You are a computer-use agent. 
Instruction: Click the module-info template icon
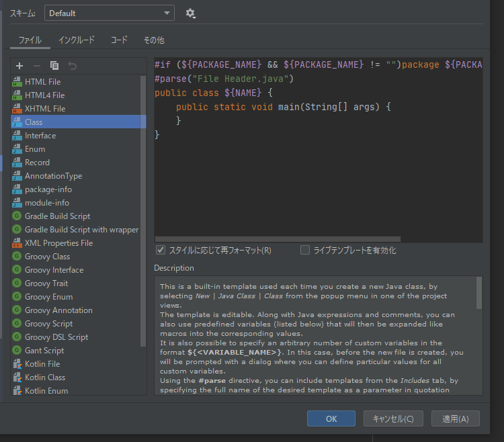(x=17, y=203)
